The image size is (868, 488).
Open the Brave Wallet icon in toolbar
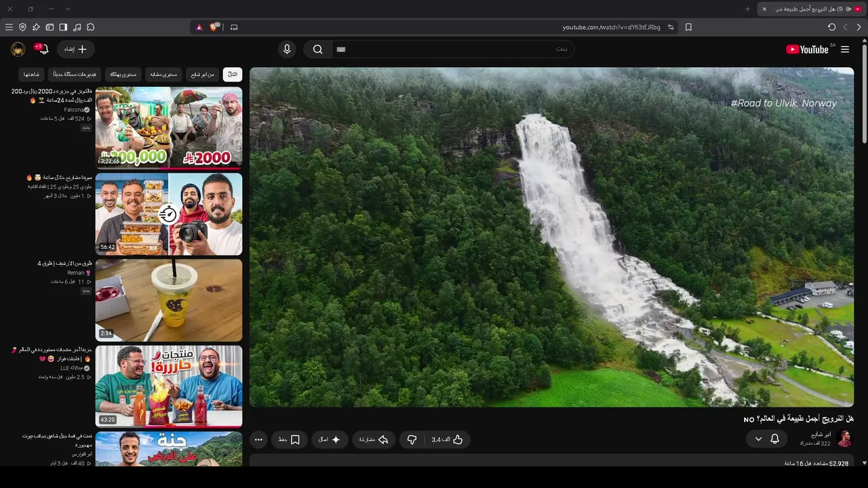pos(50,27)
